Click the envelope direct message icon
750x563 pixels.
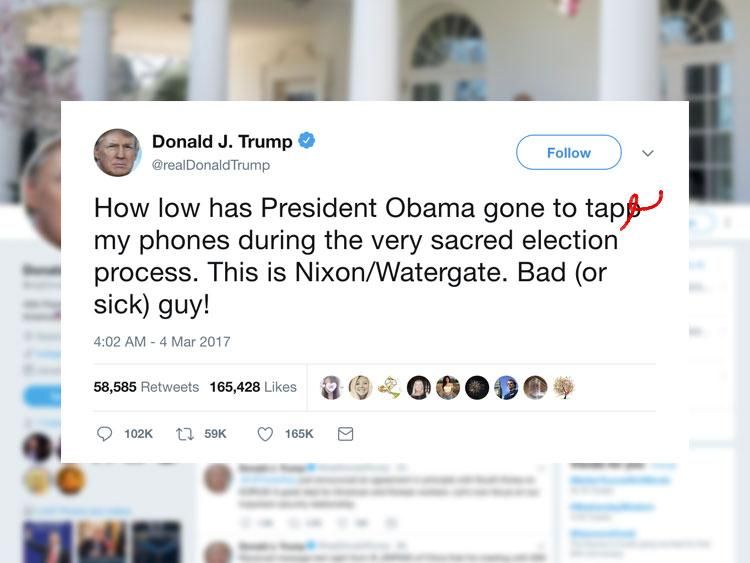[345, 434]
